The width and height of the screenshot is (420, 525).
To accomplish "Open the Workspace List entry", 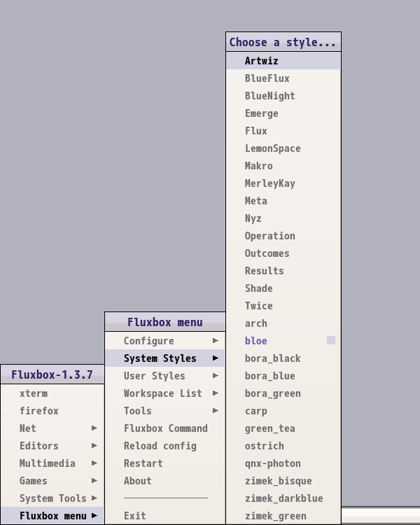I will (x=164, y=393).
